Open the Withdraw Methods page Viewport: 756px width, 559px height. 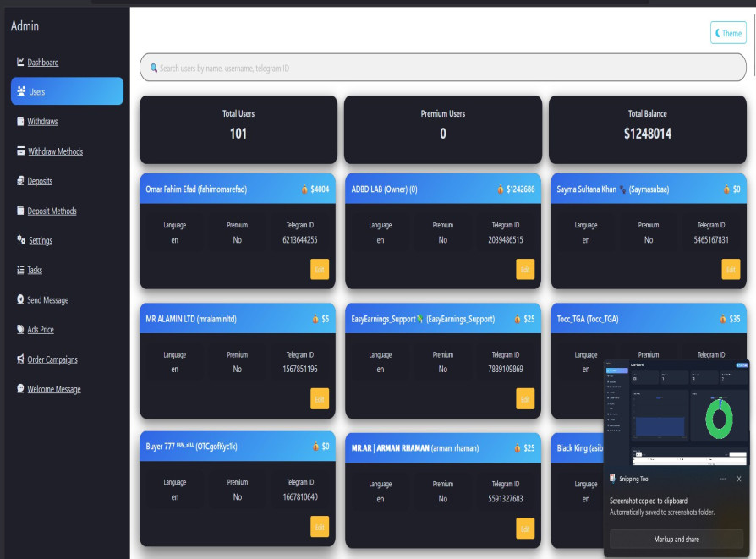(x=55, y=152)
